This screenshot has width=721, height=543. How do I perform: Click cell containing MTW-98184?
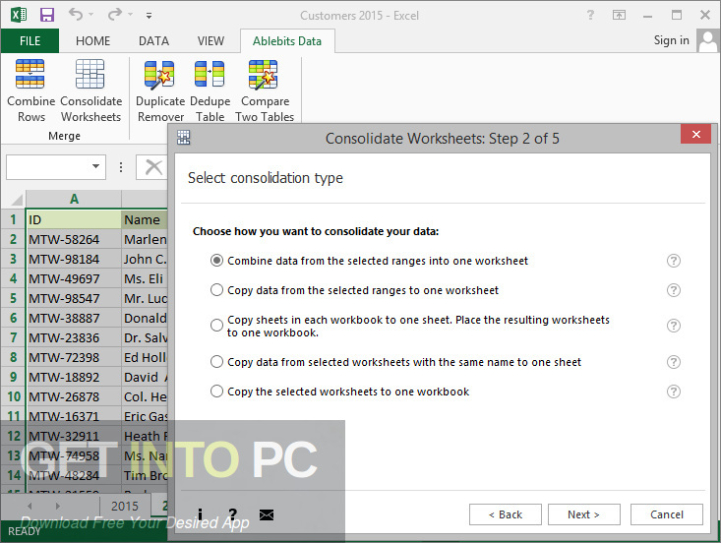pyautogui.click(x=74, y=259)
